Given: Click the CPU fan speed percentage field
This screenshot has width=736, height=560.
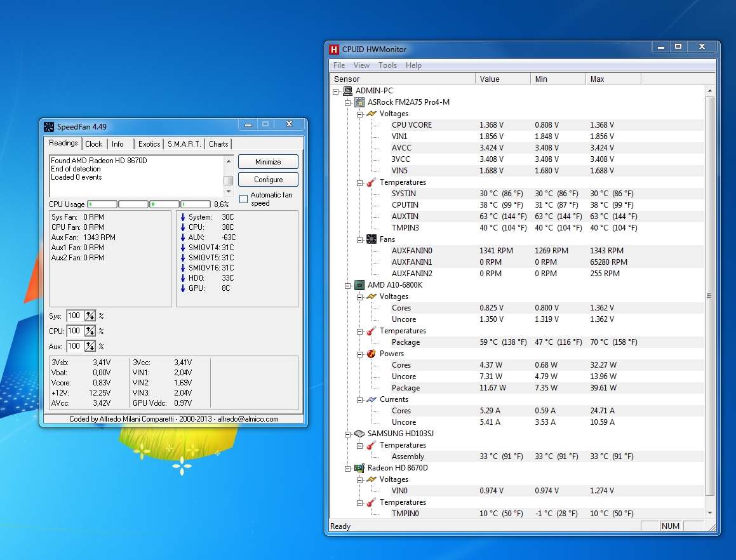Looking at the screenshot, I should tap(75, 331).
